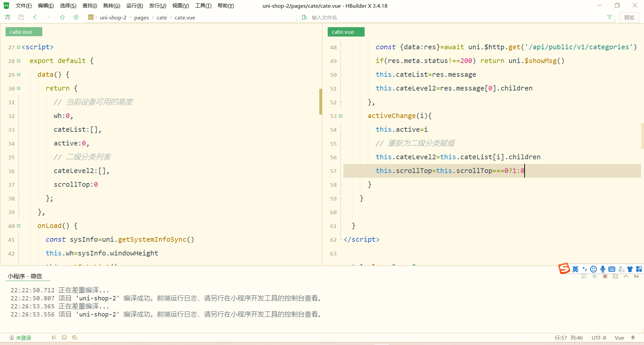Click pages in breadcrumb
Screen dimensions: 644x345
pos(142,17)
